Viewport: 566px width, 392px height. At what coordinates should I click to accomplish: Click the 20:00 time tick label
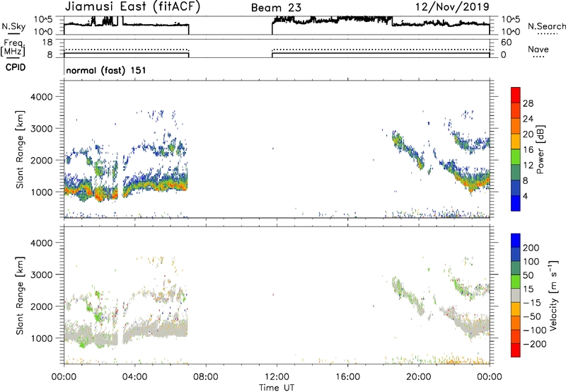pos(418,377)
